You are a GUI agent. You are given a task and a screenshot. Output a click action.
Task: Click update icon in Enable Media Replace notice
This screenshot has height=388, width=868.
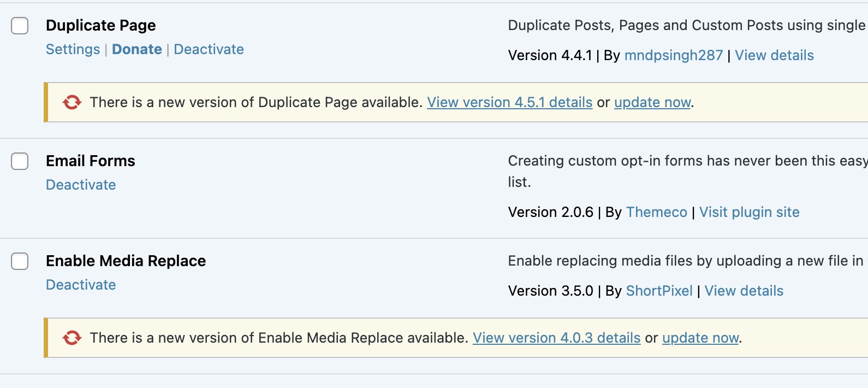[x=72, y=338]
